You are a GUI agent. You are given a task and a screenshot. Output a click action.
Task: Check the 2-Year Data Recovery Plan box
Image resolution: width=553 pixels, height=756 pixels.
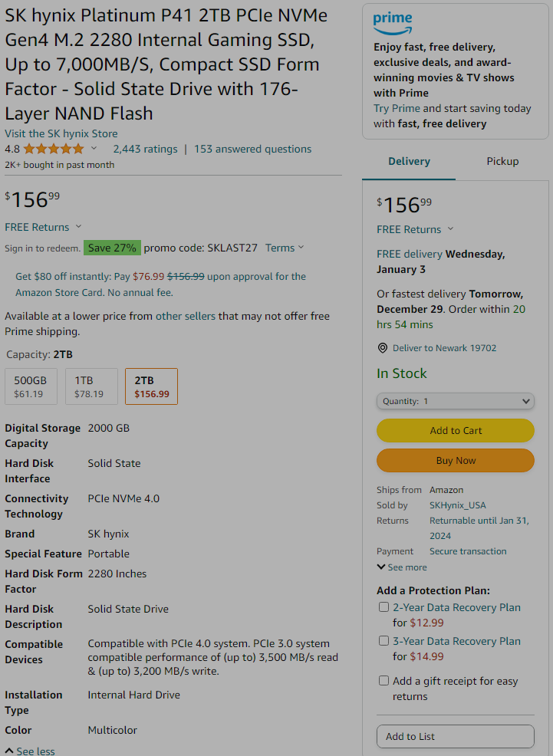tap(383, 607)
